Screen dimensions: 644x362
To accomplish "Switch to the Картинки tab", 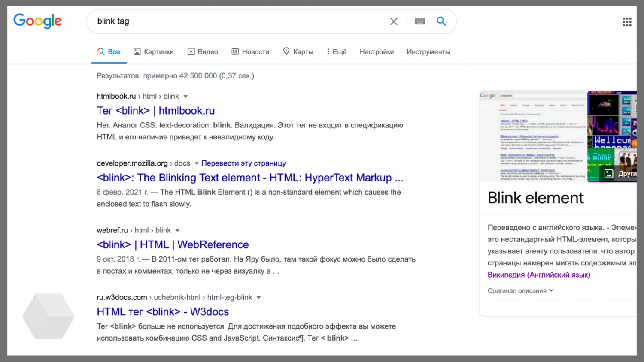I will point(153,52).
